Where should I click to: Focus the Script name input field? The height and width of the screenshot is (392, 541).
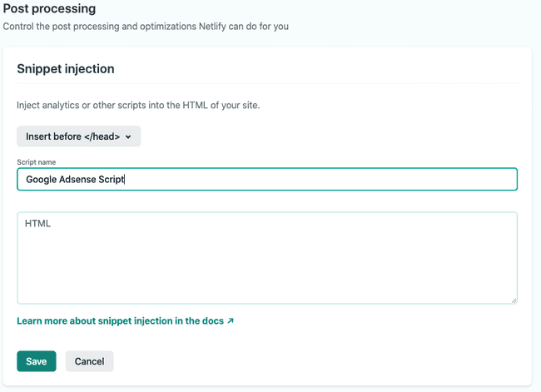coord(267,179)
